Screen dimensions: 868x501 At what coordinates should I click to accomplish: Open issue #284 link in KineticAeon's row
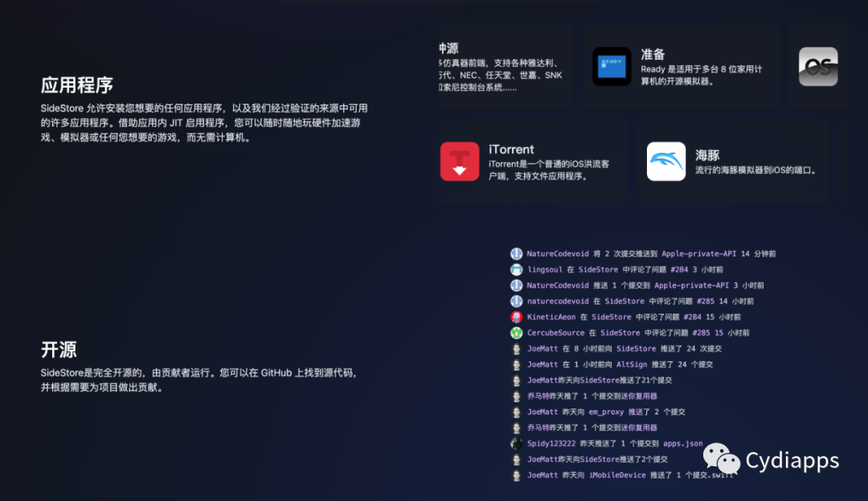pos(693,317)
